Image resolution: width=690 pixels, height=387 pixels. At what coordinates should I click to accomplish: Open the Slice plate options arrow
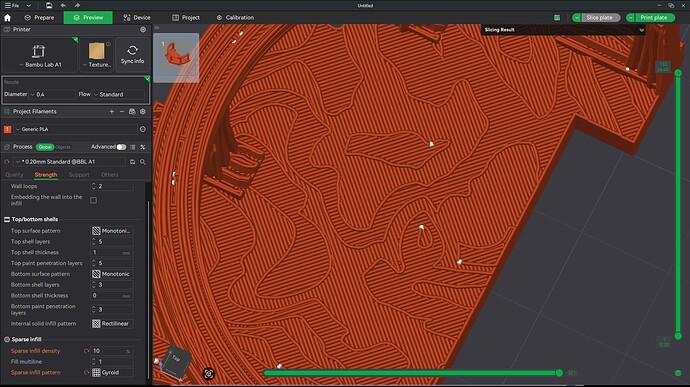click(x=576, y=18)
